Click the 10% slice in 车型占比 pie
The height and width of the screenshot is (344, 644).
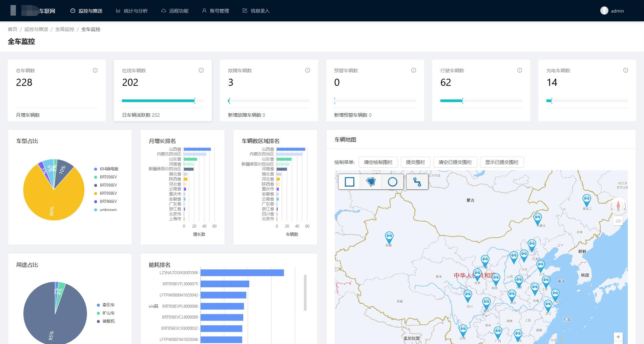tap(63, 170)
